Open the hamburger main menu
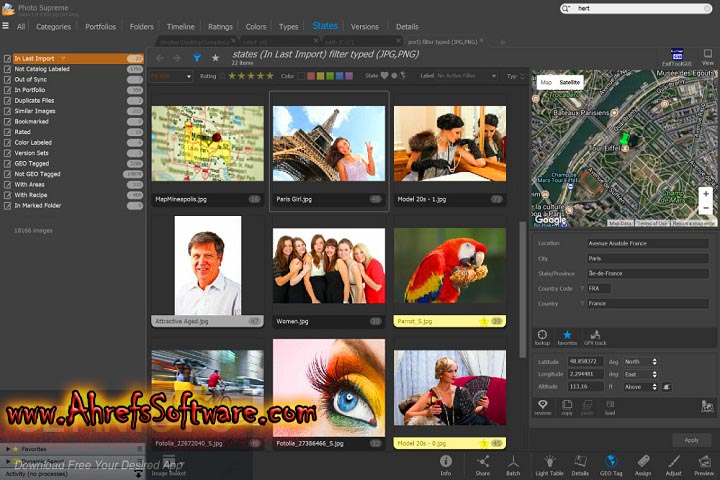Viewport: 720px width, 480px height. [x=6, y=26]
